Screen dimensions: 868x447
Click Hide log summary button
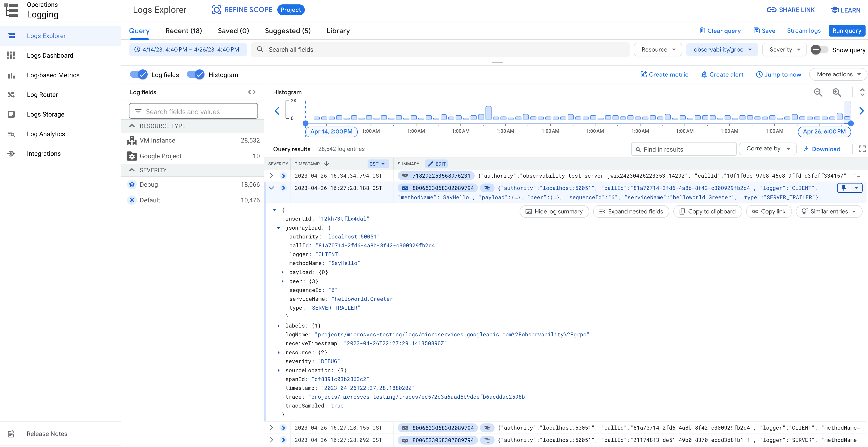click(x=554, y=211)
